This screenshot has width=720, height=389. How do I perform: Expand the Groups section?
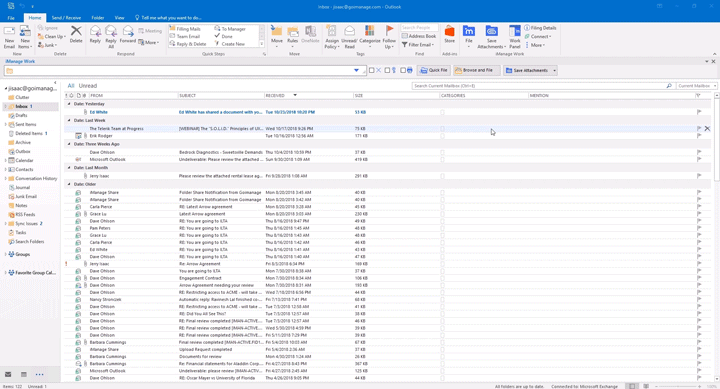coord(6,254)
